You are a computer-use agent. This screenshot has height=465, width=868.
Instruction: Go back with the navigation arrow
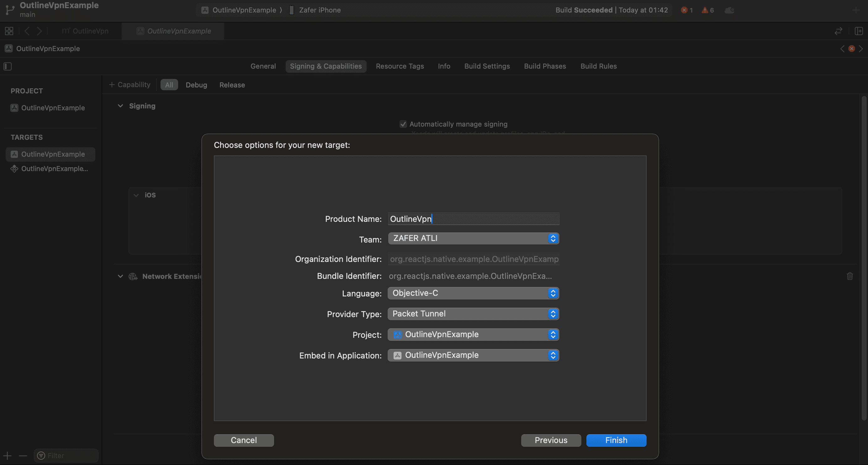pos(27,31)
